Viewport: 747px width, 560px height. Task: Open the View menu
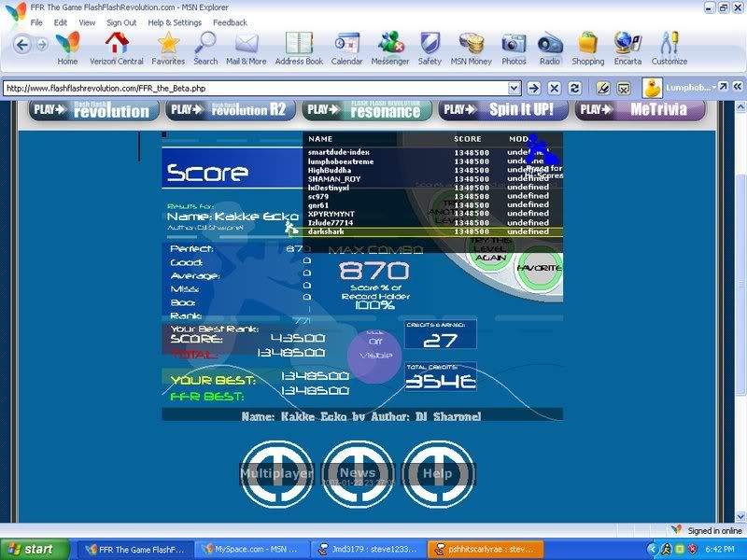click(87, 22)
